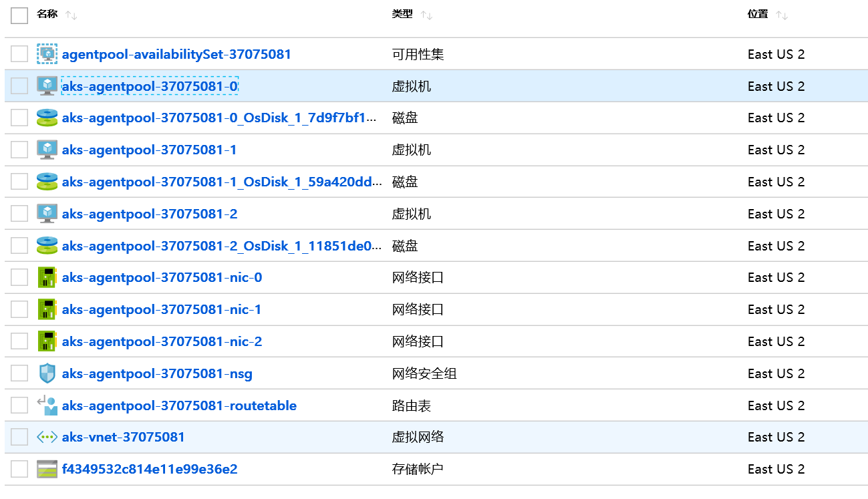
Task: Check the box for aks-agentpool-37075081-2
Action: point(19,214)
